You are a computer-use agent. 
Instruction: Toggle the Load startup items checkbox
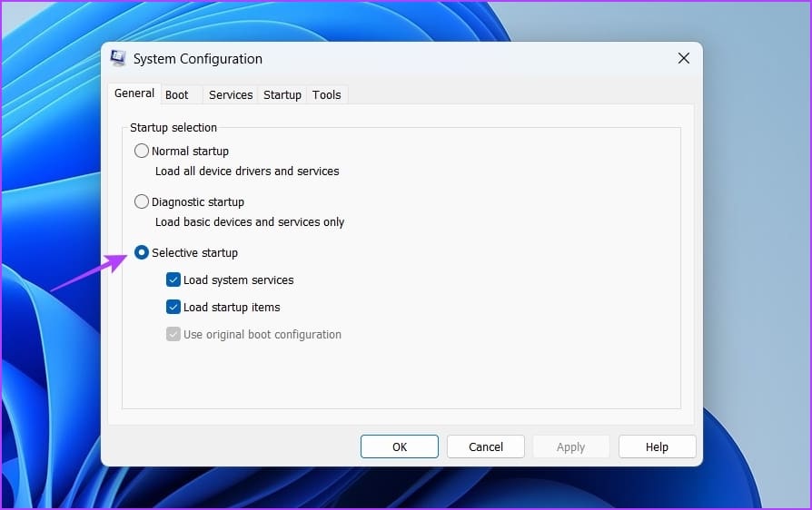pyautogui.click(x=173, y=308)
